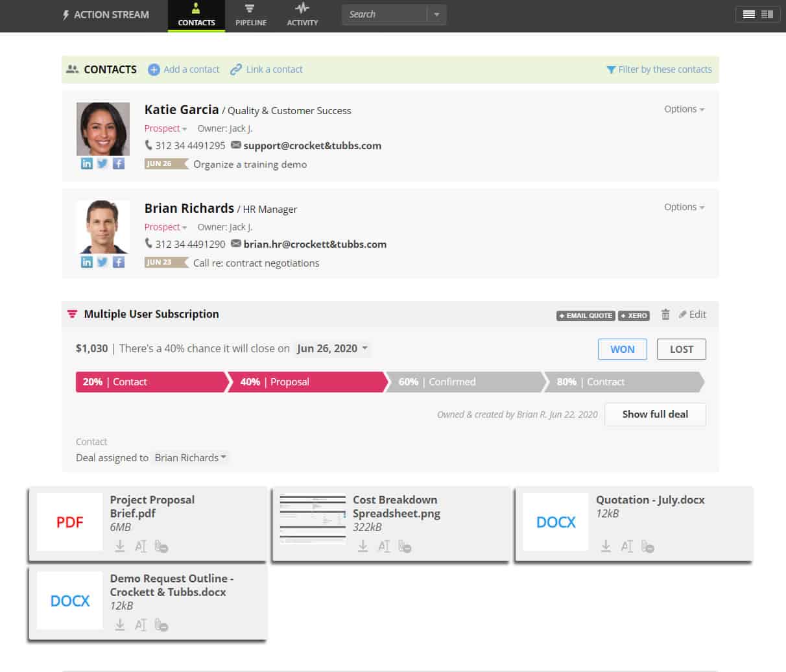Click the Action Stream lightning logo

[65, 15]
